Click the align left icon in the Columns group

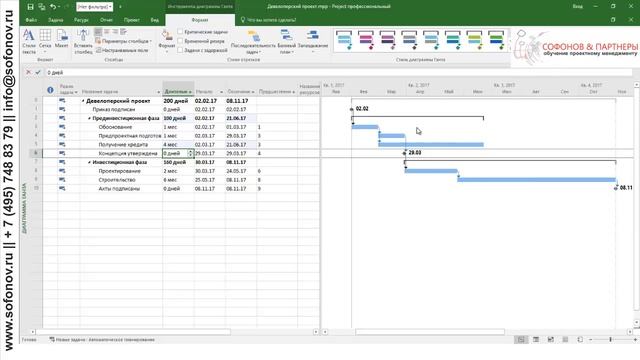(98, 31)
